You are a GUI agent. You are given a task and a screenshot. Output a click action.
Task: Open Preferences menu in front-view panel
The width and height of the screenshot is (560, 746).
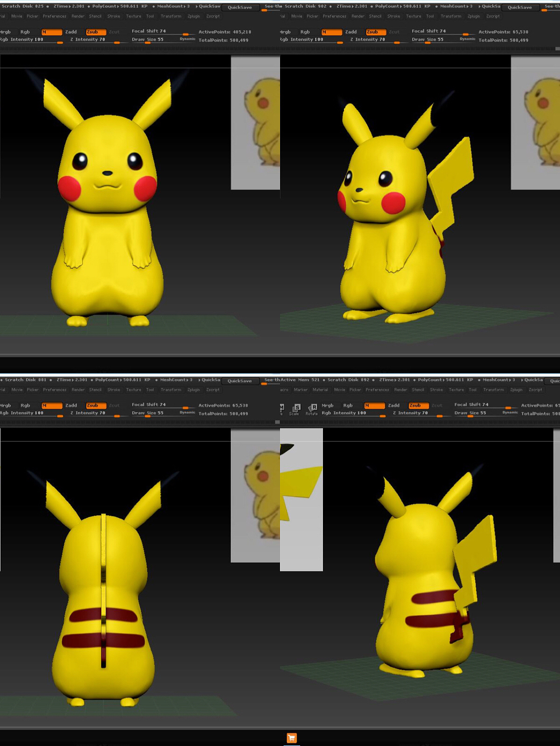tap(55, 16)
